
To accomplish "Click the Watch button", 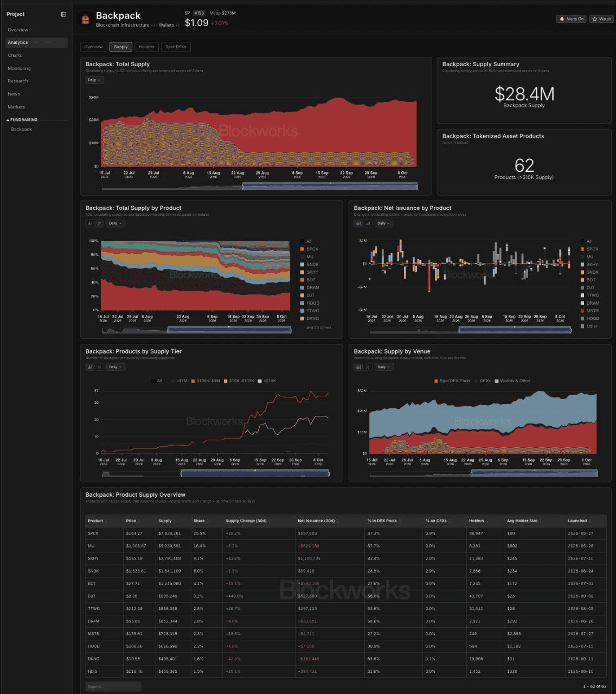I will tap(602, 19).
